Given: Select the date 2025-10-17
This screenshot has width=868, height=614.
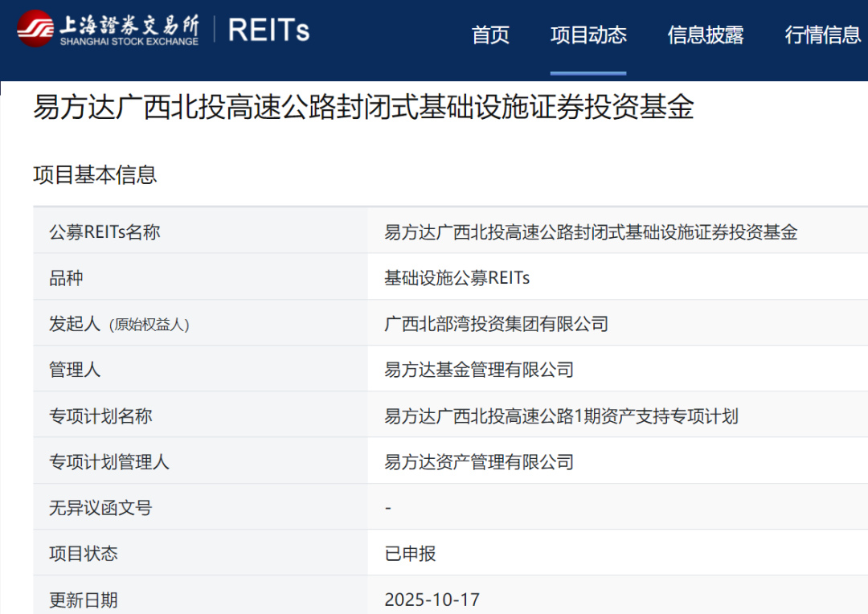Looking at the screenshot, I should coord(432,600).
